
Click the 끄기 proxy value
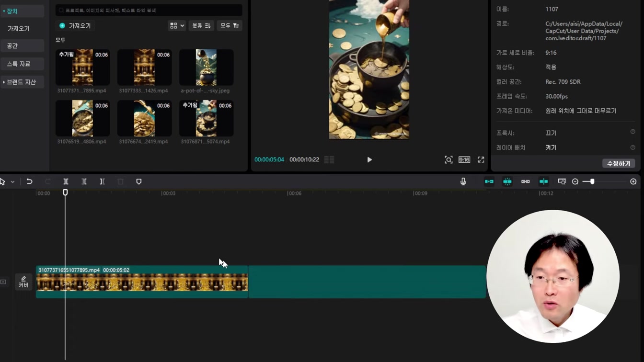[x=551, y=133]
